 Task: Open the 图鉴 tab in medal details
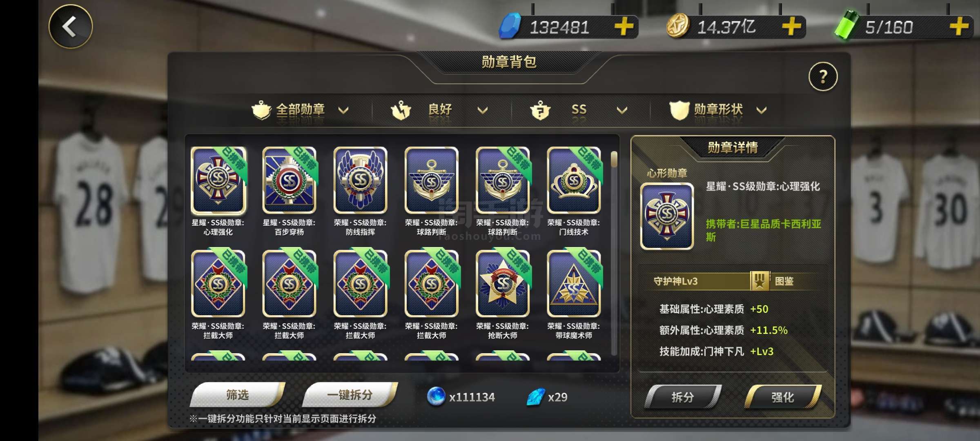784,281
